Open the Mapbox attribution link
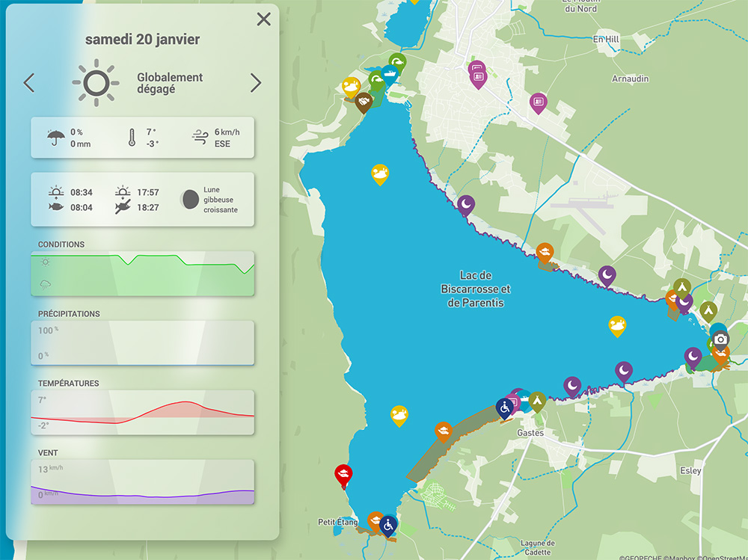This screenshot has width=748, height=560. coord(680,557)
